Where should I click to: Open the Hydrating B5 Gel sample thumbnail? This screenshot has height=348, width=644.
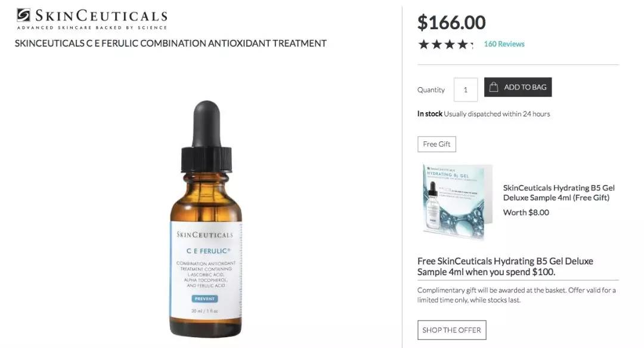coord(457,202)
